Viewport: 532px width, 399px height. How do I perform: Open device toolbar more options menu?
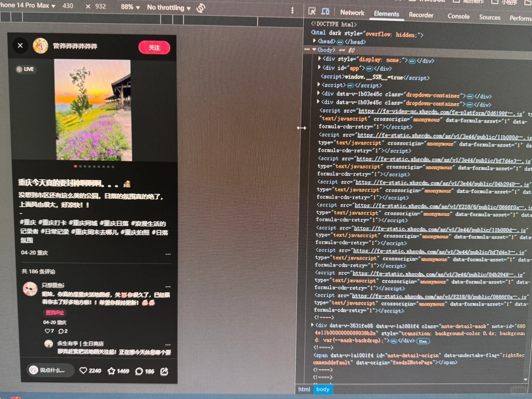(292, 10)
